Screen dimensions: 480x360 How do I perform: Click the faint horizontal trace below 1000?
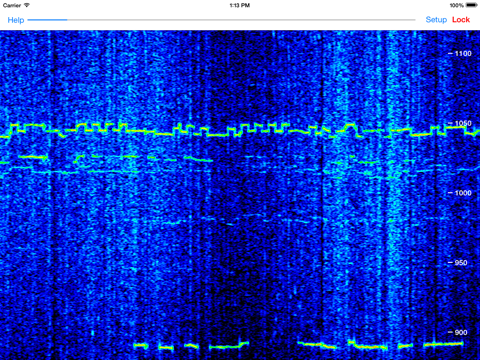pos(233,219)
